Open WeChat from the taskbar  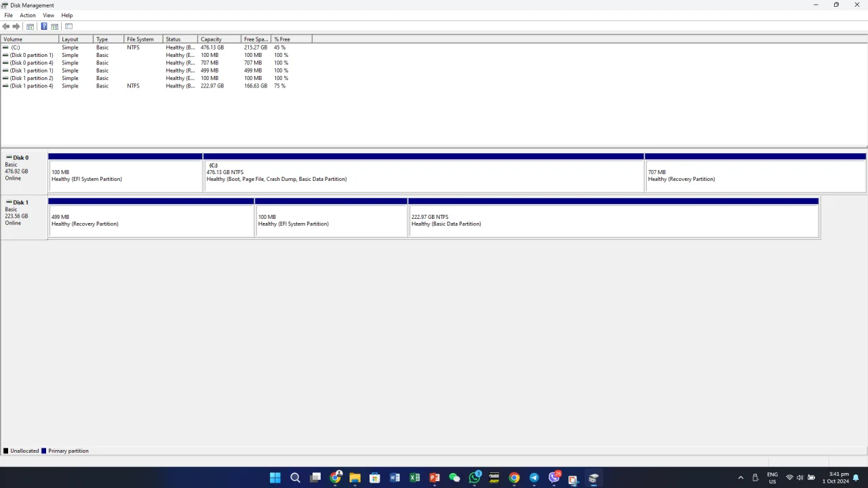tap(454, 478)
